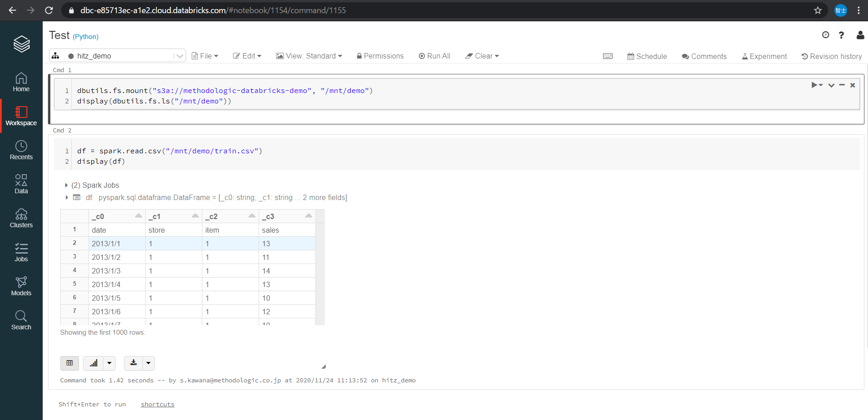The image size is (868, 420).
Task: Open the Clear menu
Action: pyautogui.click(x=482, y=56)
